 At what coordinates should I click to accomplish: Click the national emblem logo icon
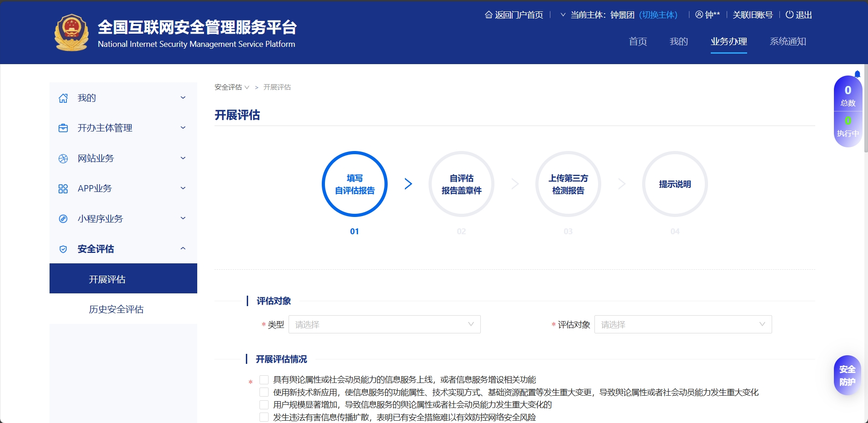pos(71,33)
